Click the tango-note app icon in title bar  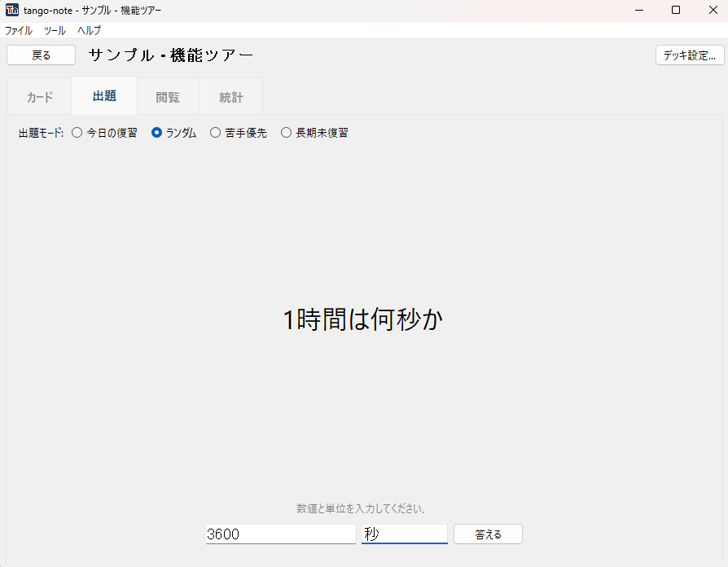tap(12, 10)
